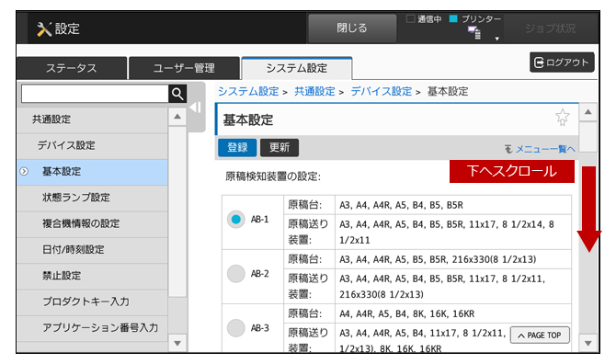616x364 pixels.
Task: Switch to the ユーザー管理 tab
Action: point(184,68)
